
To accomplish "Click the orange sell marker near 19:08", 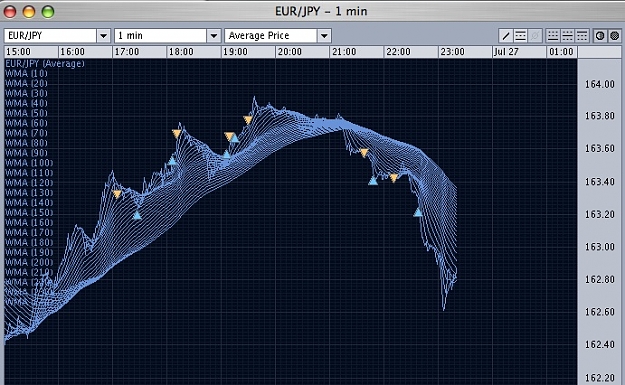I will pyautogui.click(x=229, y=137).
